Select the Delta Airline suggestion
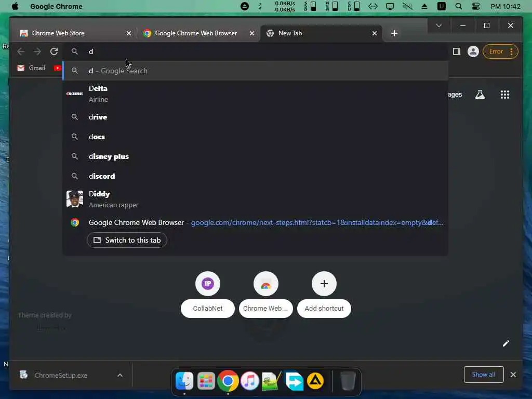The width and height of the screenshot is (532, 399). (x=255, y=94)
